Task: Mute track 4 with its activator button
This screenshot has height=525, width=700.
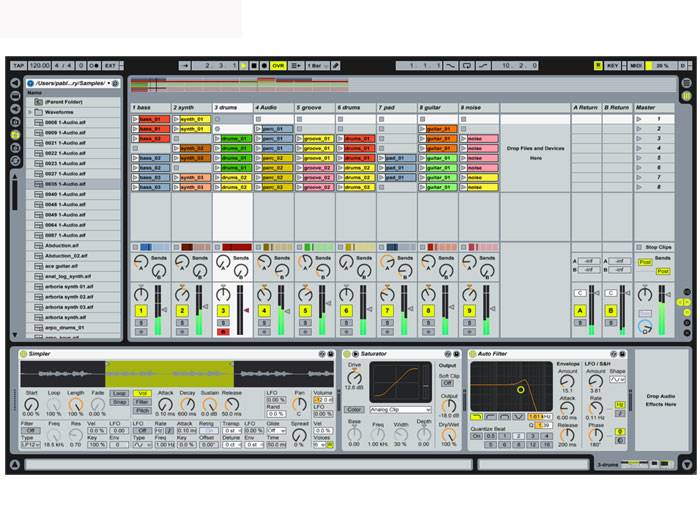Action: tap(264, 311)
